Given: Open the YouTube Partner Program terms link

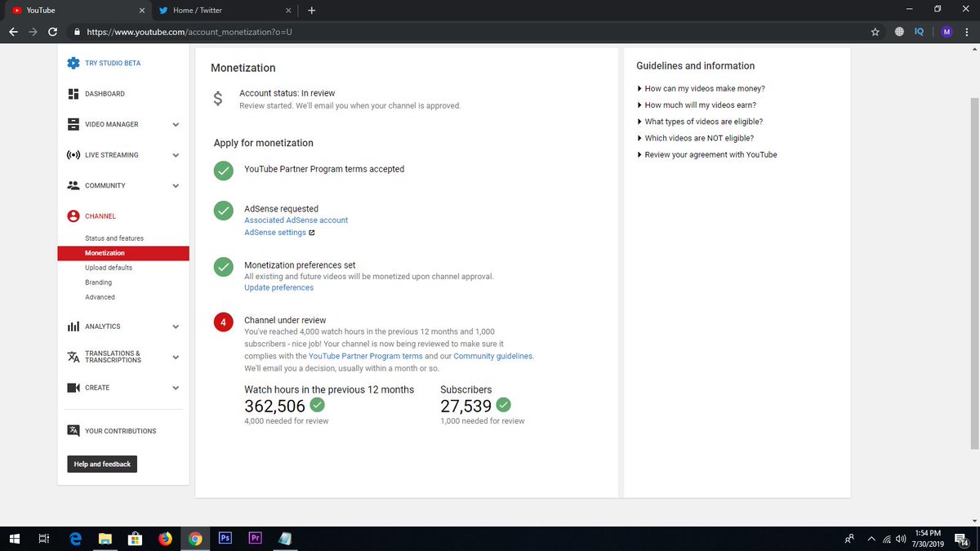Looking at the screenshot, I should 366,356.
